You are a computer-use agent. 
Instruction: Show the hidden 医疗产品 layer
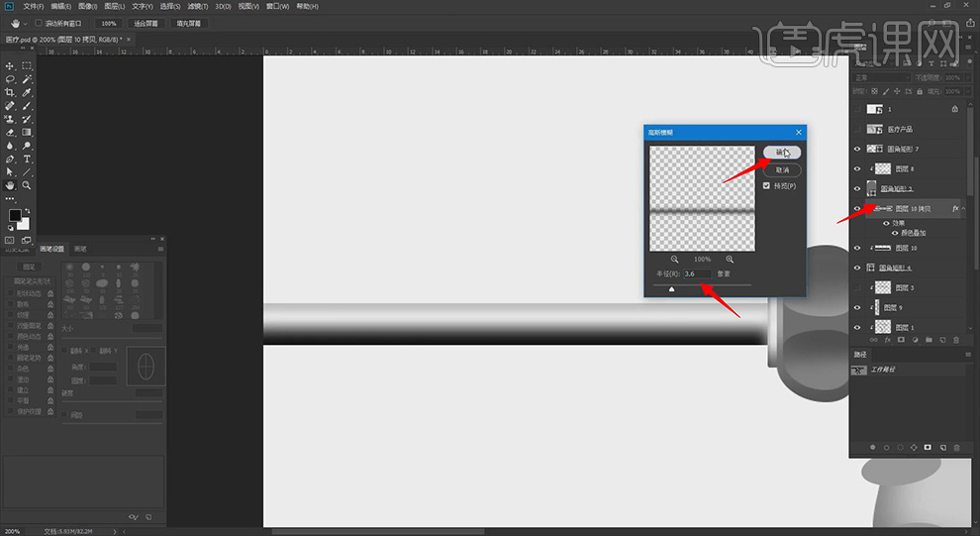coord(857,129)
